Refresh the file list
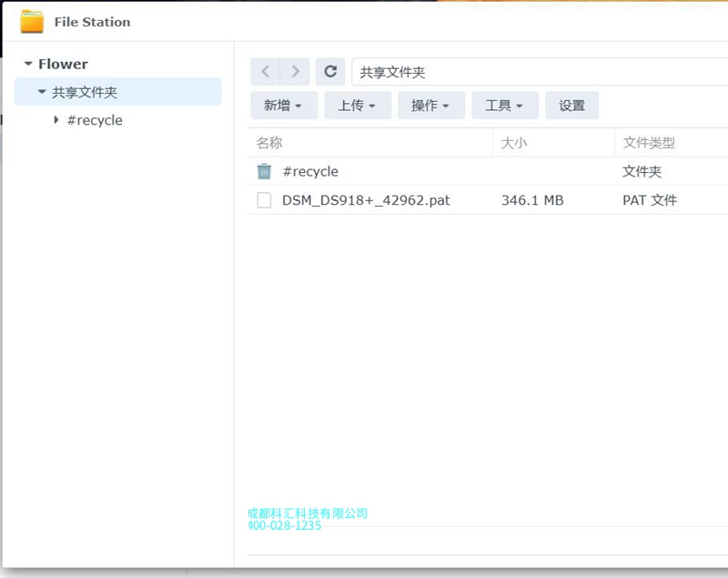The height and width of the screenshot is (578, 728). click(330, 72)
